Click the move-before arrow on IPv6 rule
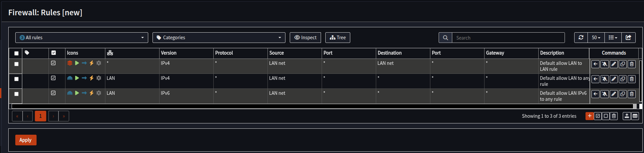 [595, 94]
